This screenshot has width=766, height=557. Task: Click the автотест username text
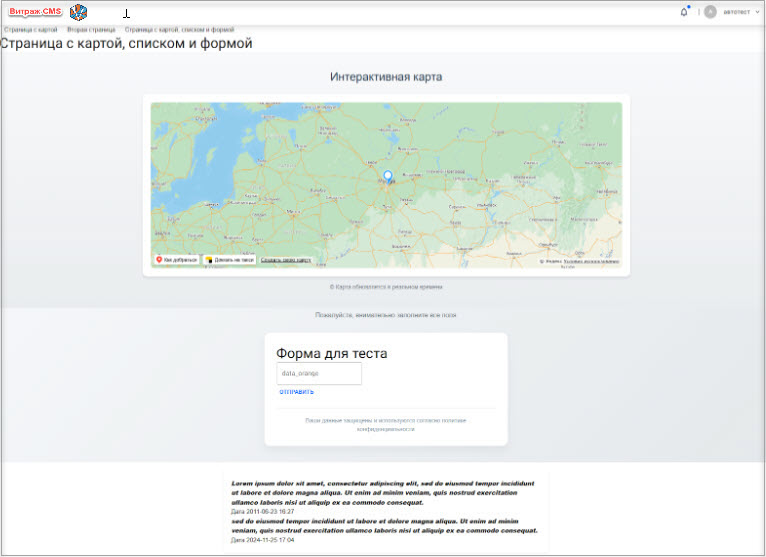pos(736,12)
